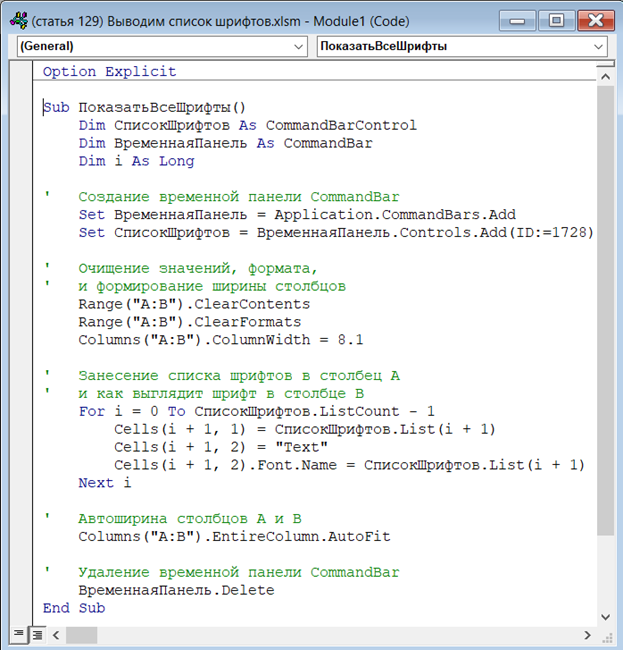Click the Dim i As Long line
Viewport: 623px width, 650px height.
[x=136, y=161]
